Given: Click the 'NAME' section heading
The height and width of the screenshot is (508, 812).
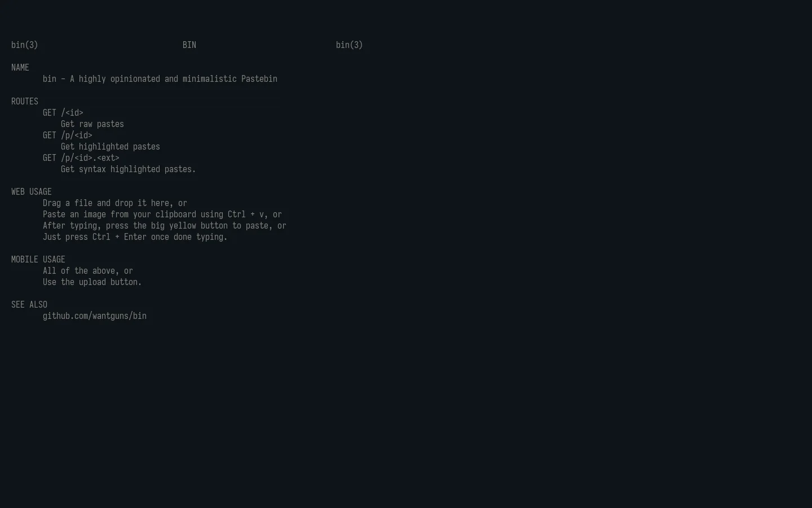Looking at the screenshot, I should click(x=20, y=68).
